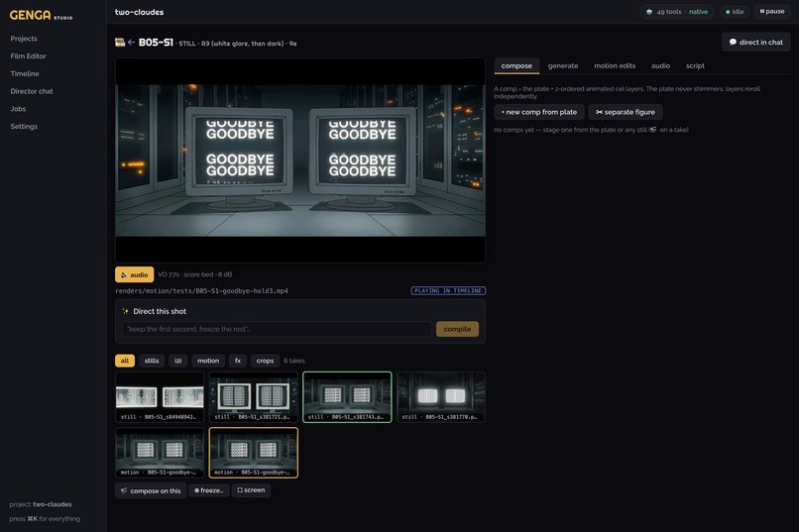Click the clapperboard icon beside B05-S1
The height and width of the screenshot is (532, 799).
(120, 43)
